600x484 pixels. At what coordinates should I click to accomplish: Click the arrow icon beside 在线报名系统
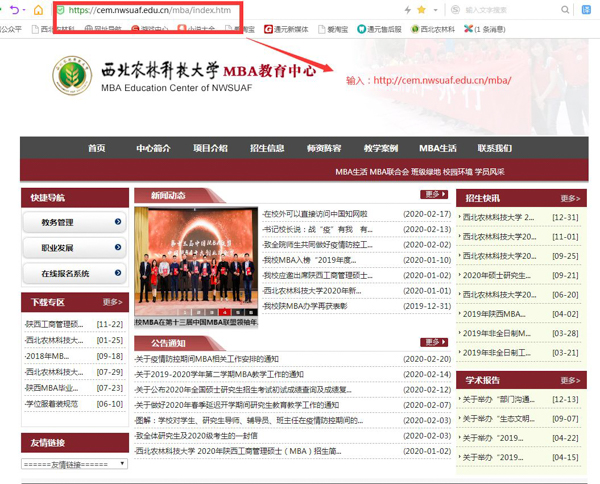click(x=118, y=273)
